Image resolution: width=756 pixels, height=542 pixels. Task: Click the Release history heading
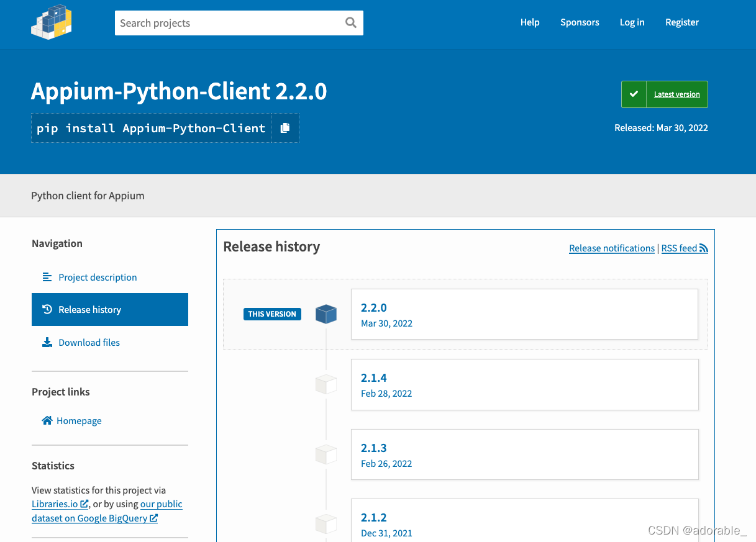271,246
